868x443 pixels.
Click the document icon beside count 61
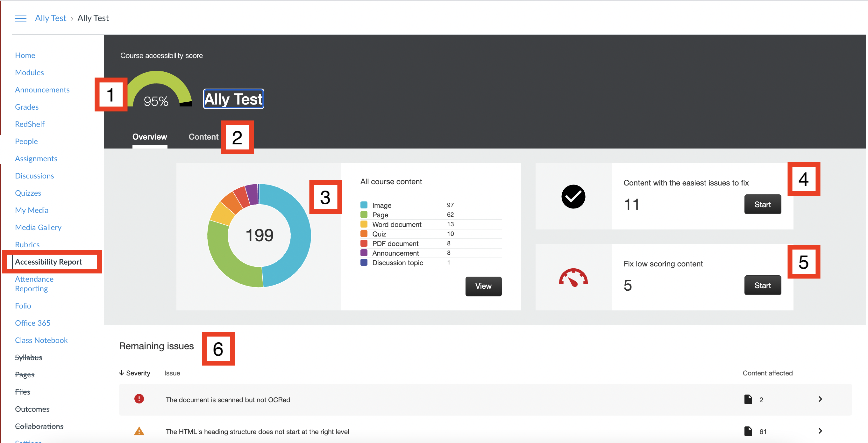pyautogui.click(x=748, y=431)
